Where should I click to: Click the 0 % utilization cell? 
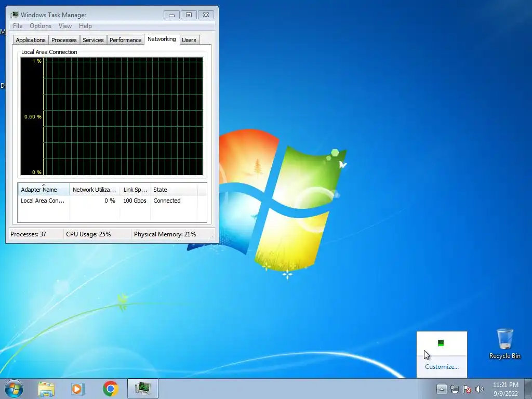point(110,201)
